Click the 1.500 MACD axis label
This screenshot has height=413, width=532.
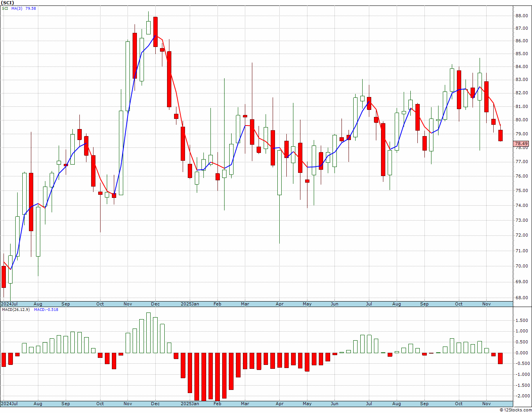521,320
